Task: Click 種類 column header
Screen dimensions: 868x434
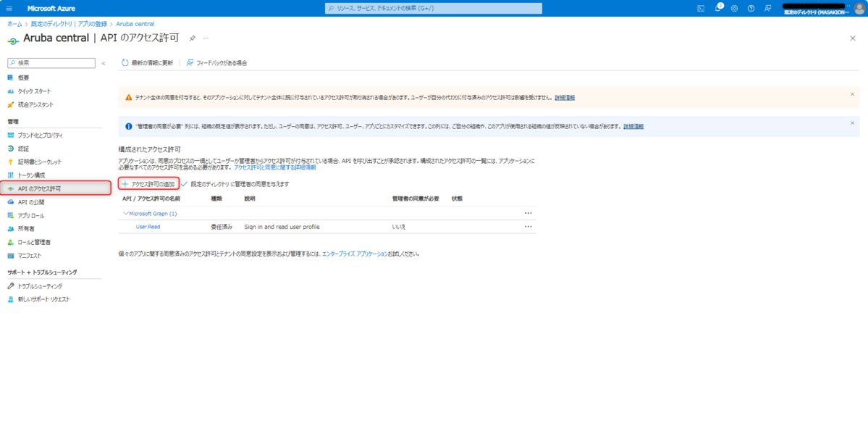Action: (216, 199)
